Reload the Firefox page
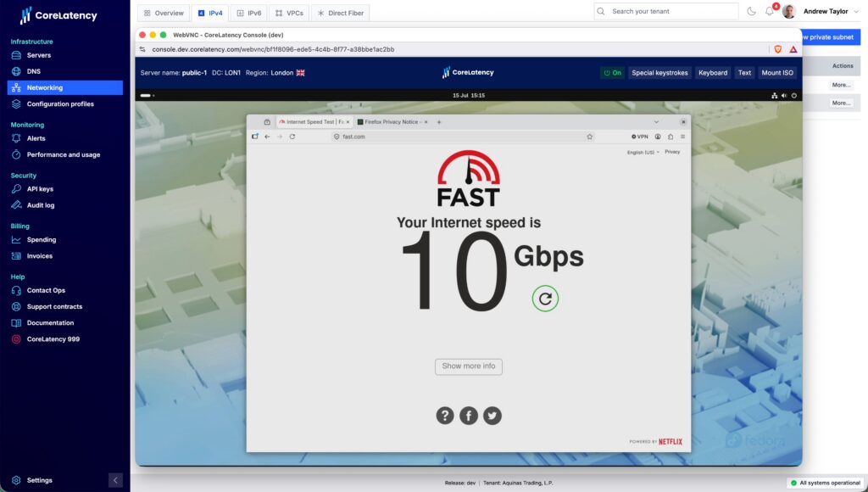This screenshot has width=868, height=492. (292, 137)
